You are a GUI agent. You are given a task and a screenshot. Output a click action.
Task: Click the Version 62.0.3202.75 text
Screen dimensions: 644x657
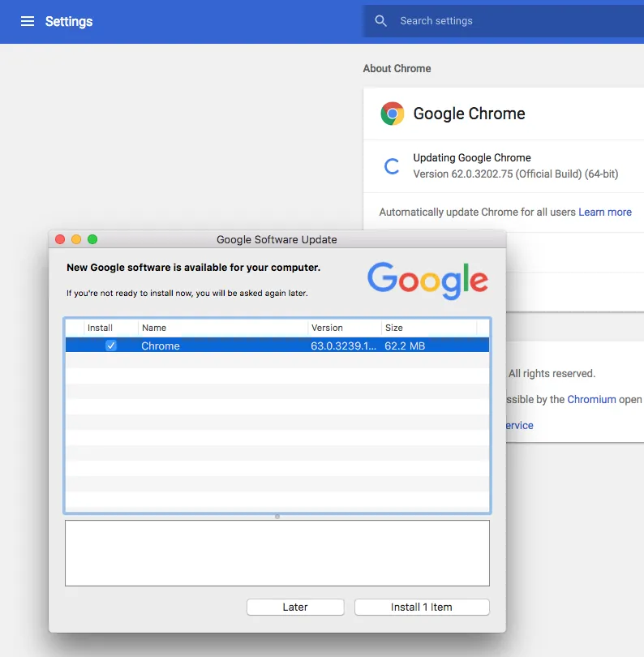515,174
